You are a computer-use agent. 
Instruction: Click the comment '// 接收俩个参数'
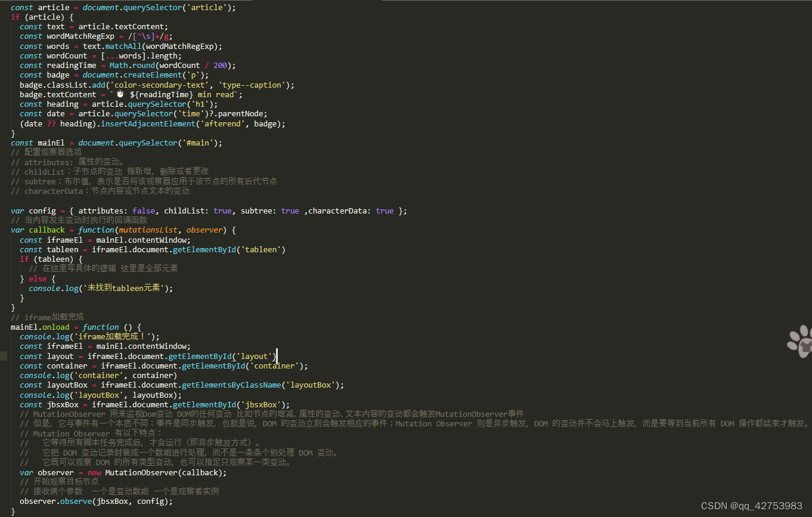pyautogui.click(x=119, y=491)
